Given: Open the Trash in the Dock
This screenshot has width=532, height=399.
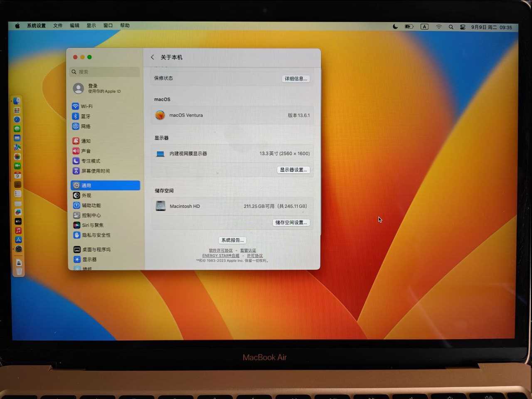Looking at the screenshot, I should [19, 271].
